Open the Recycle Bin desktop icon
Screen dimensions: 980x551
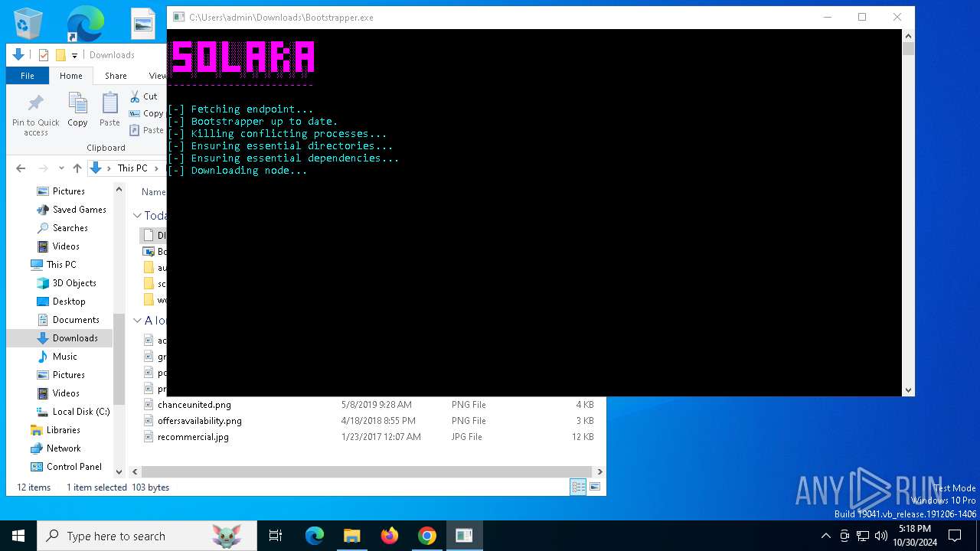pyautogui.click(x=28, y=23)
